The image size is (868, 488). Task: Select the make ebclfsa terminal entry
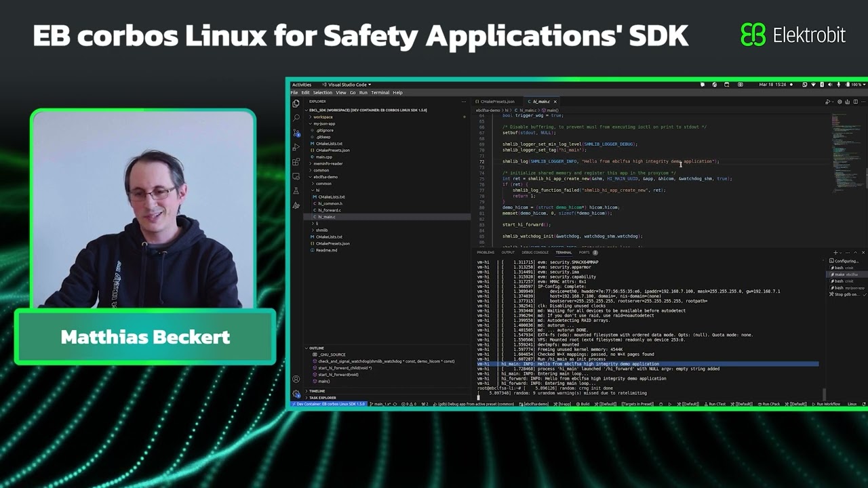(x=846, y=274)
